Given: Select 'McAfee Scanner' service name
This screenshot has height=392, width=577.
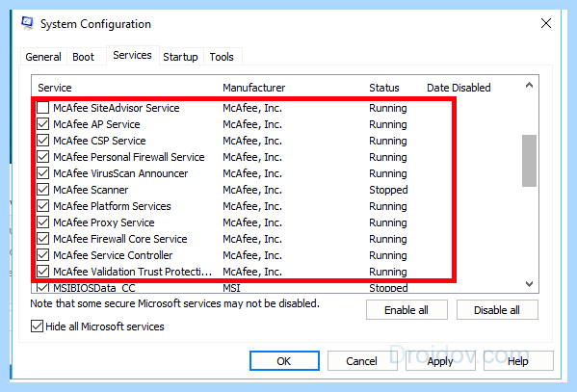Looking at the screenshot, I should coord(91,190).
